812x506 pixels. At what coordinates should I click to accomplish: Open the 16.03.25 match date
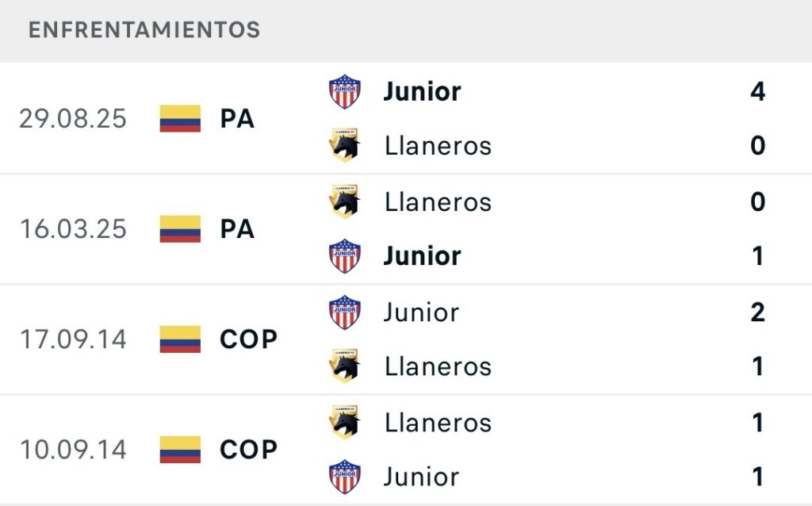73,229
